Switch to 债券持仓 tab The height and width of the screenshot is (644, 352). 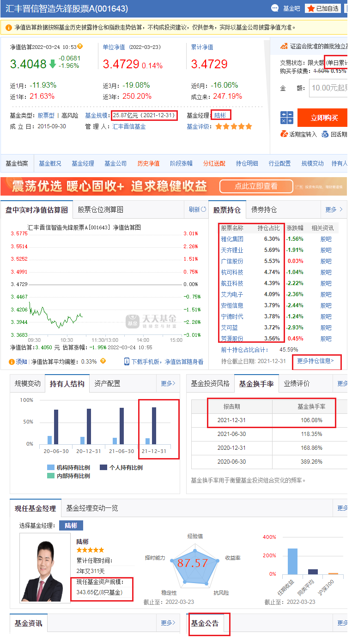click(x=264, y=209)
